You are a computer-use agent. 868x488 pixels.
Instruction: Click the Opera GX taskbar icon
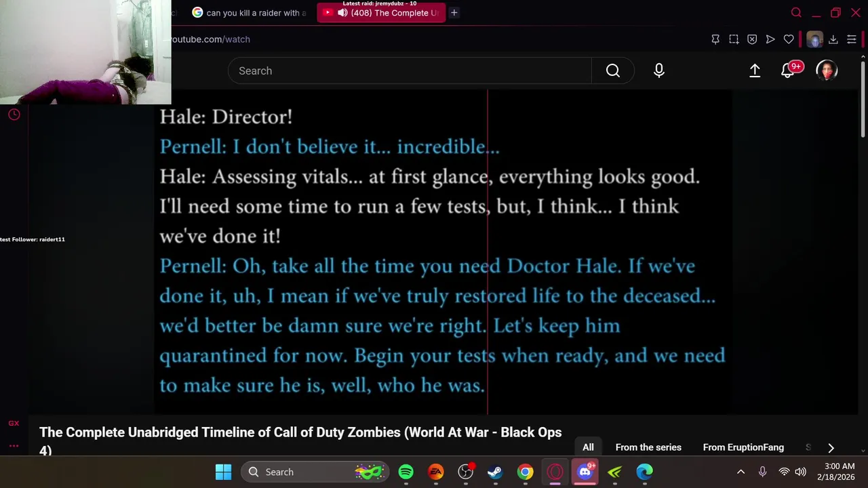(x=555, y=472)
